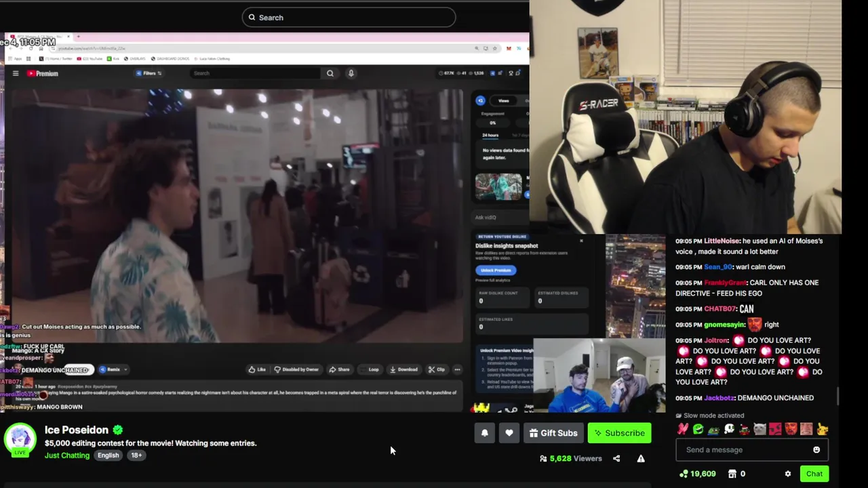The width and height of the screenshot is (868, 488).
Task: Click the Kick search field
Action: 349,18
